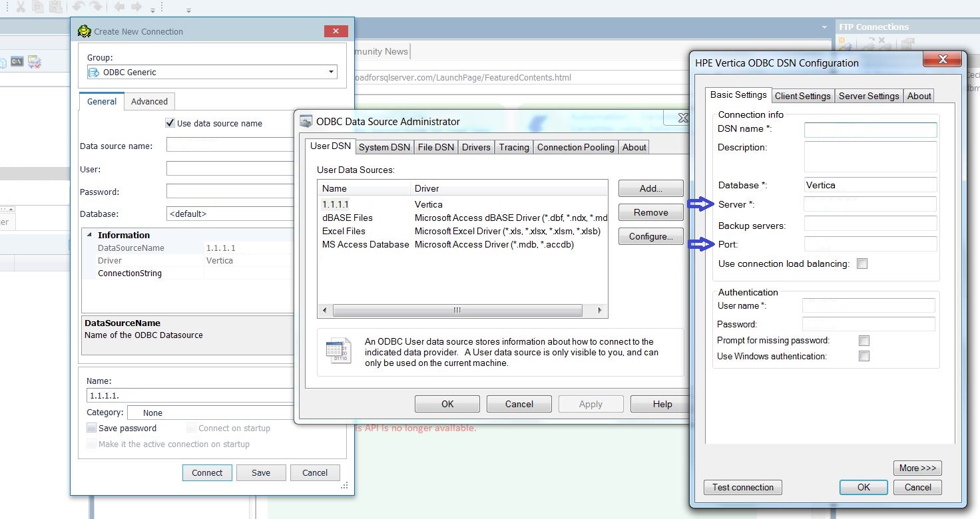
Task: Check Use Windows authentication box
Action: pyautogui.click(x=863, y=356)
